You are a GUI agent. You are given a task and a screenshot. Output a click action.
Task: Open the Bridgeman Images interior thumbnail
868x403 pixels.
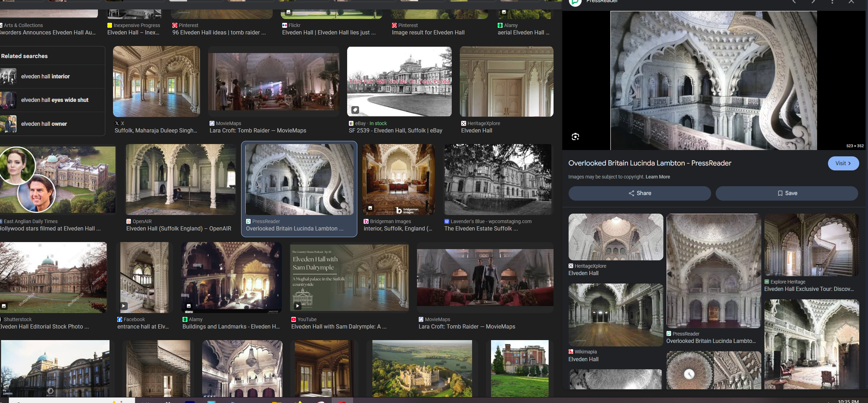click(398, 180)
